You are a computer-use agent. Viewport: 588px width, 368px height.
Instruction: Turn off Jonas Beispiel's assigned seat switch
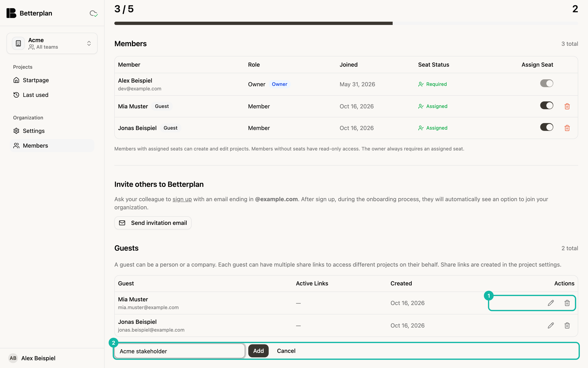[547, 127]
